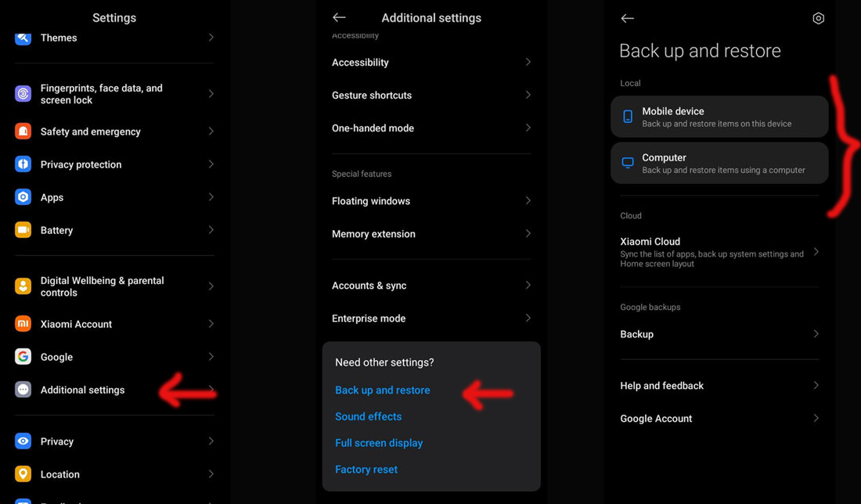Open the Xiaomi Cloud chevron arrow
861x504 pixels.
coord(816,252)
